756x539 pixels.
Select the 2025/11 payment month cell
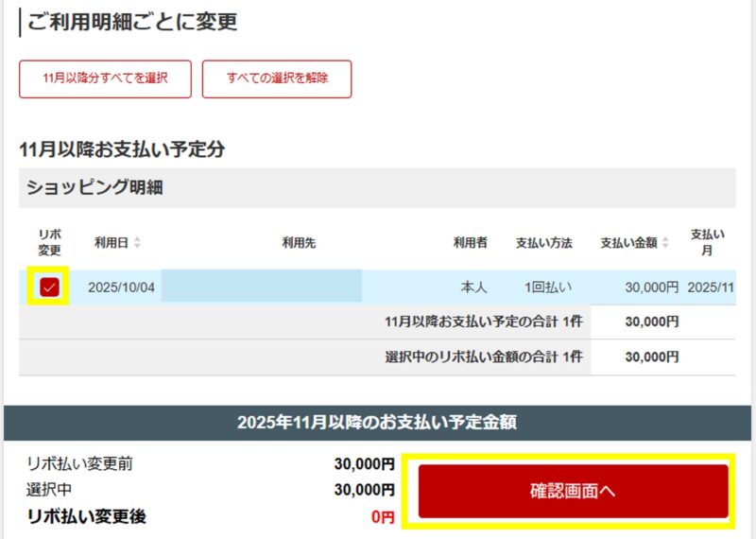click(x=711, y=287)
